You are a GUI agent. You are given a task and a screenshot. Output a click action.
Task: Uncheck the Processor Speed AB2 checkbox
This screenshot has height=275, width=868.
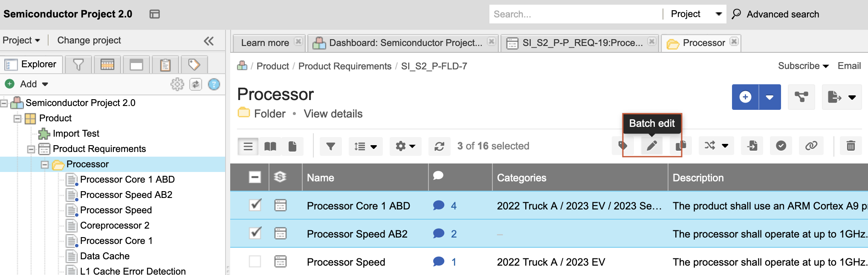[x=255, y=233]
